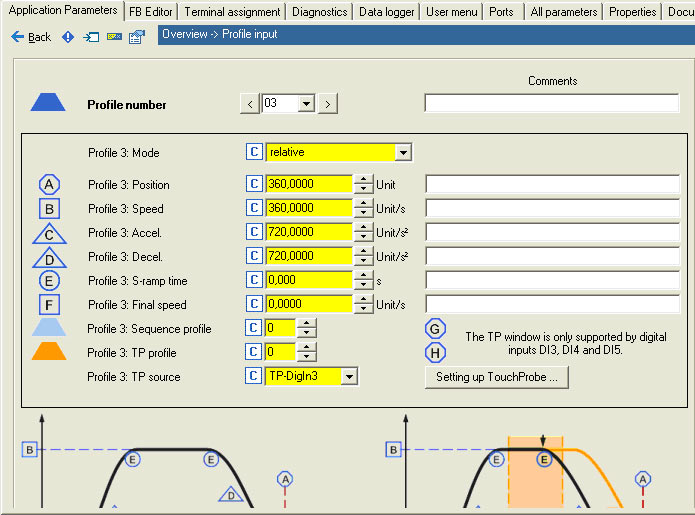
Task: Click the blue arrow-into-box toolbar icon
Action: (x=91, y=37)
